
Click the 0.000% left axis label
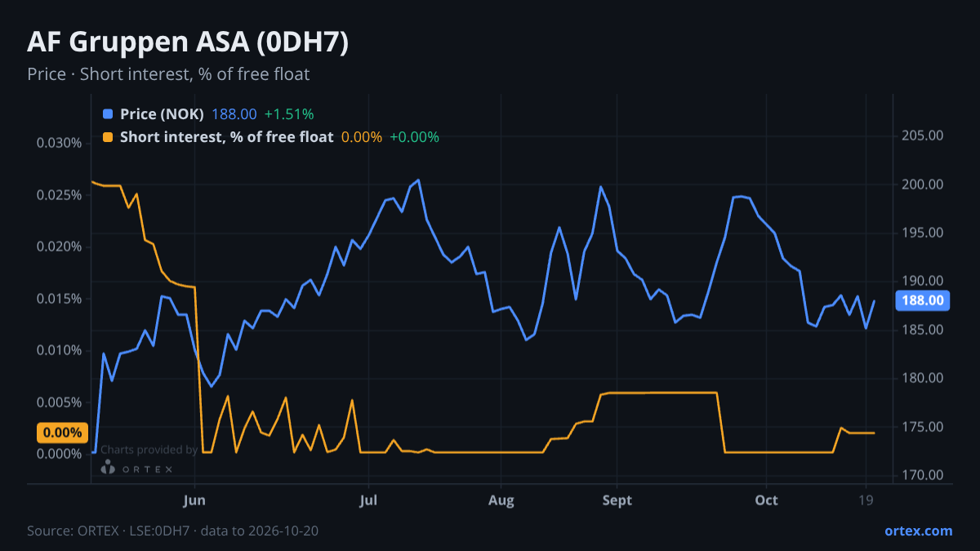(60, 454)
